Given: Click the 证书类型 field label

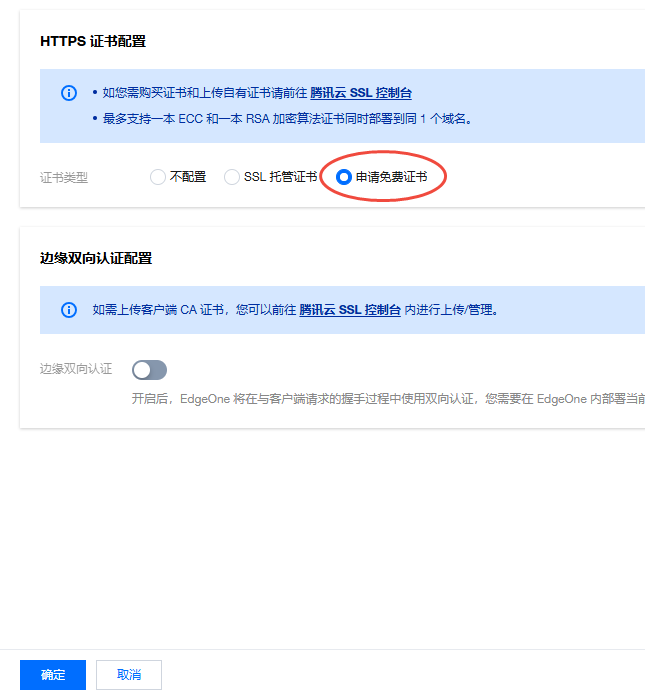Looking at the screenshot, I should (64, 177).
